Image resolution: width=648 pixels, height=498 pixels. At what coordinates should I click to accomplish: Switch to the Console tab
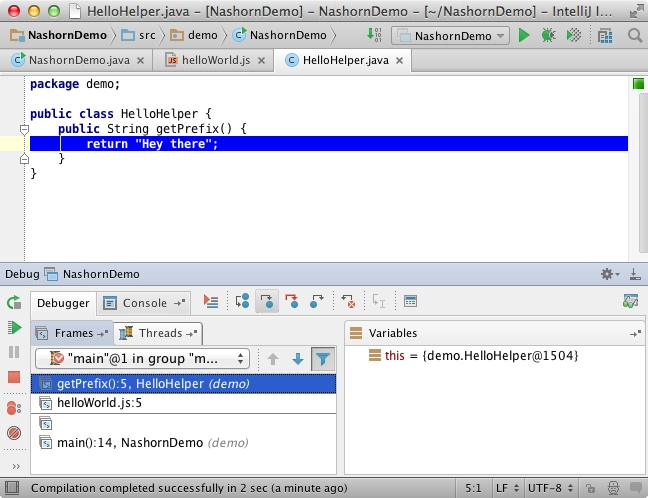tap(144, 303)
